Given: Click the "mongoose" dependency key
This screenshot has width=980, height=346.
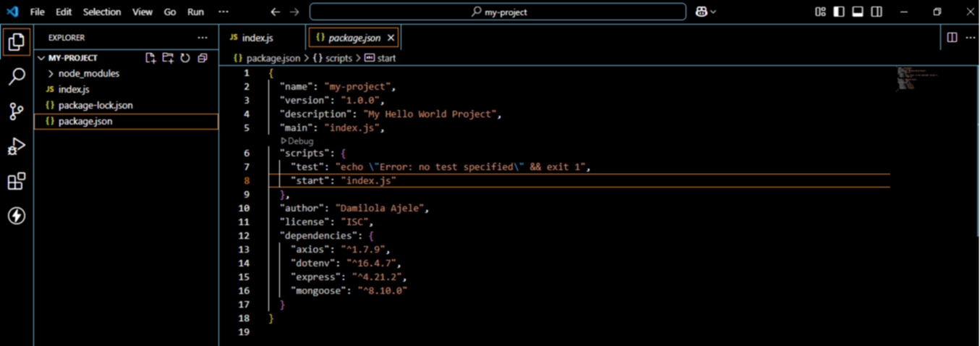Looking at the screenshot, I should pyautogui.click(x=319, y=290).
